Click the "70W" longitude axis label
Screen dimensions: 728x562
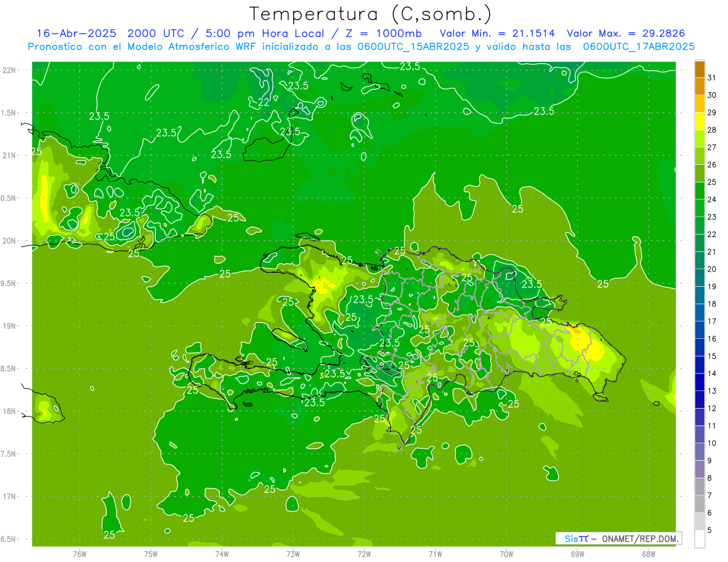506,554
